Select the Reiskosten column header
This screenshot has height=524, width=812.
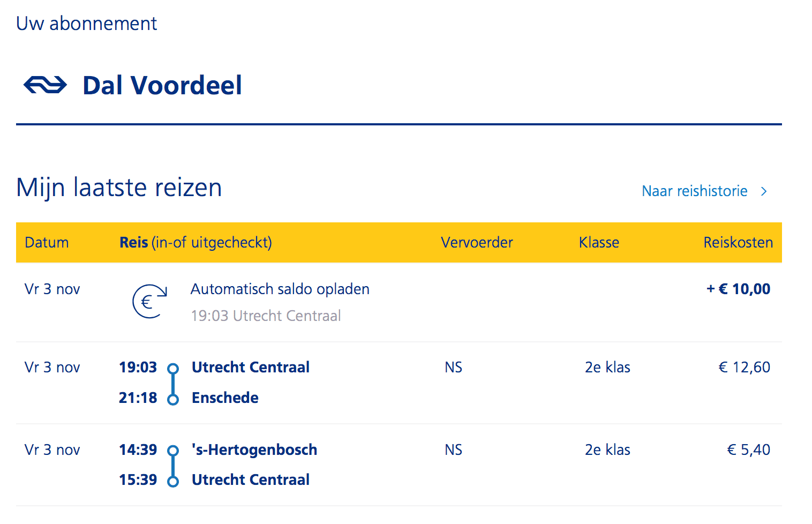[x=738, y=243]
